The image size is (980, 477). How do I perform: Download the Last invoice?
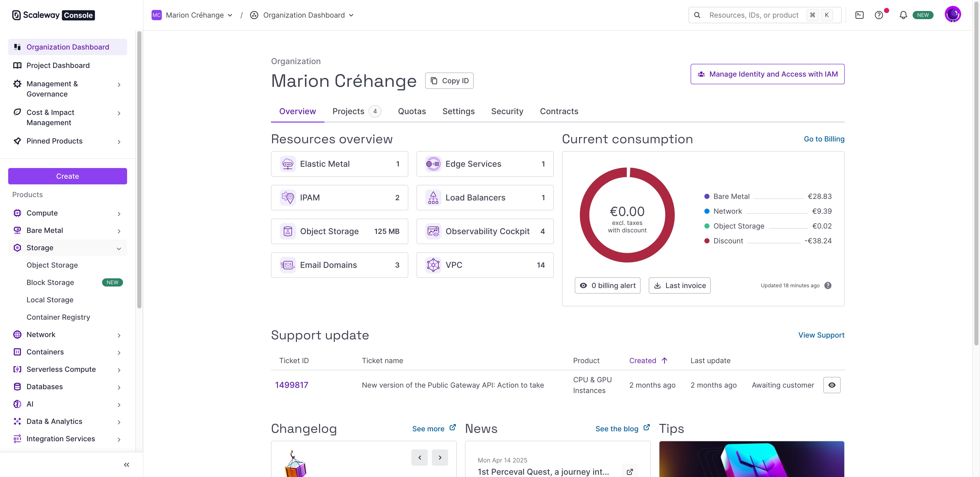(x=679, y=285)
